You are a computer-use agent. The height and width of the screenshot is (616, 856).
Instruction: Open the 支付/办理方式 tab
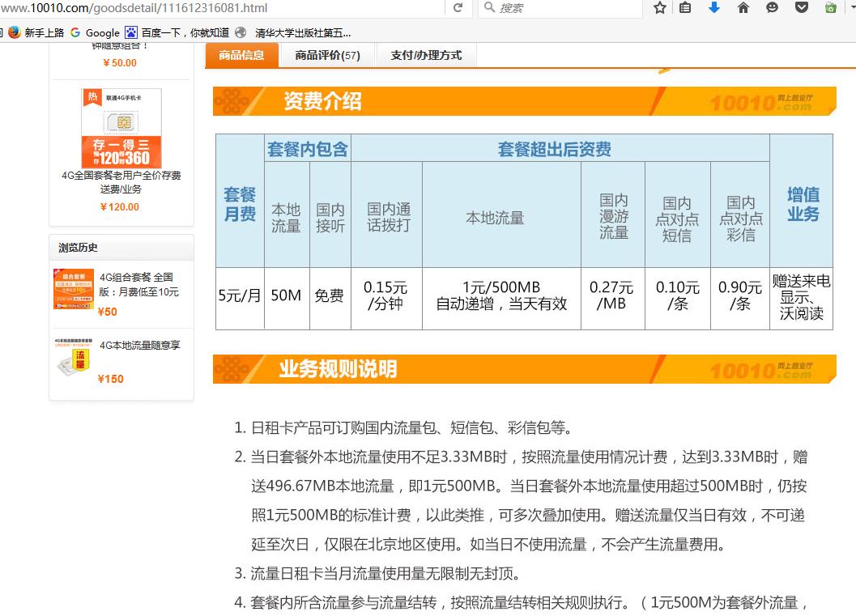(424, 56)
